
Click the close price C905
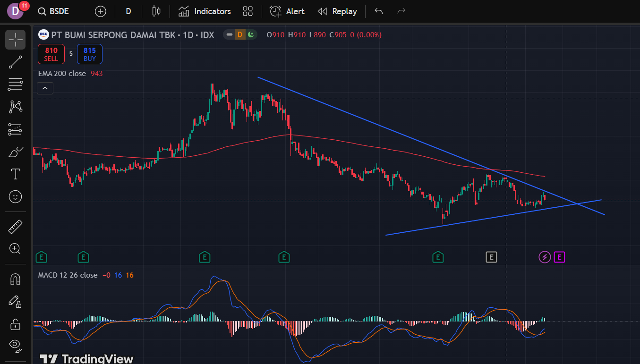pyautogui.click(x=338, y=34)
